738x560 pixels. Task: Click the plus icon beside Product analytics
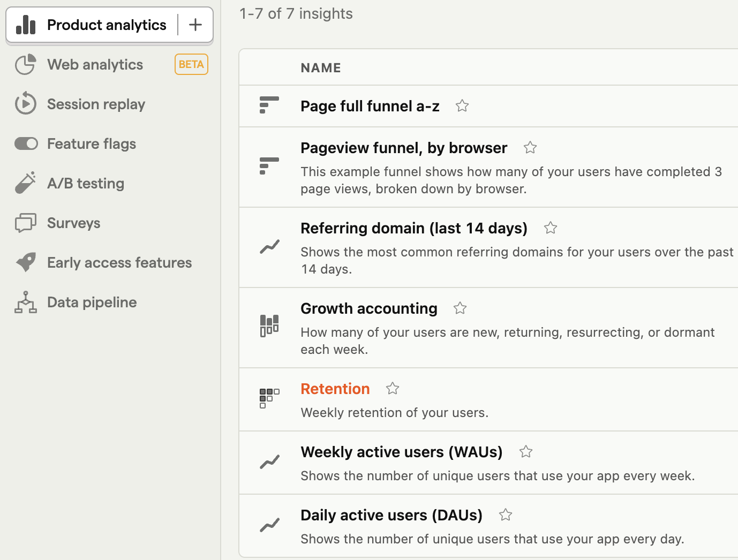[195, 25]
